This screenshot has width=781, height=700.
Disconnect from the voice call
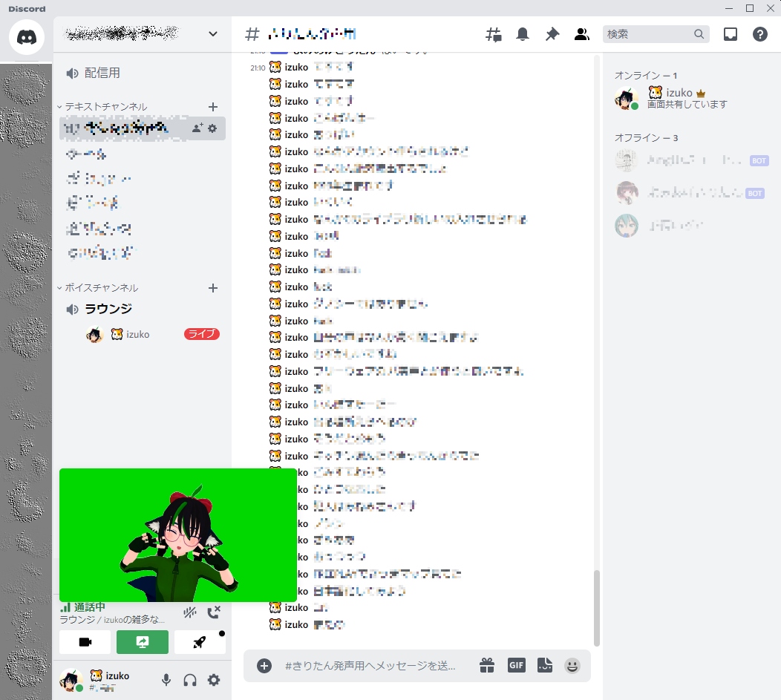[x=214, y=612]
